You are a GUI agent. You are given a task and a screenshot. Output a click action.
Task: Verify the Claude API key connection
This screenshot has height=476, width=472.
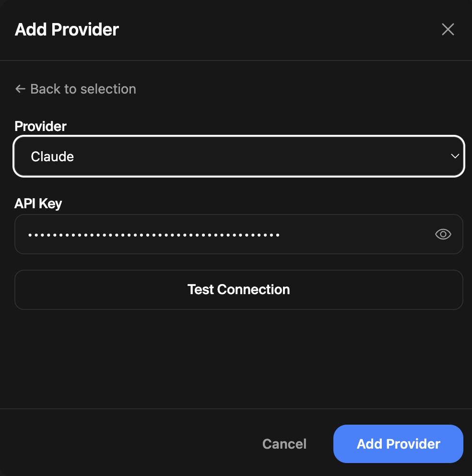(x=239, y=290)
